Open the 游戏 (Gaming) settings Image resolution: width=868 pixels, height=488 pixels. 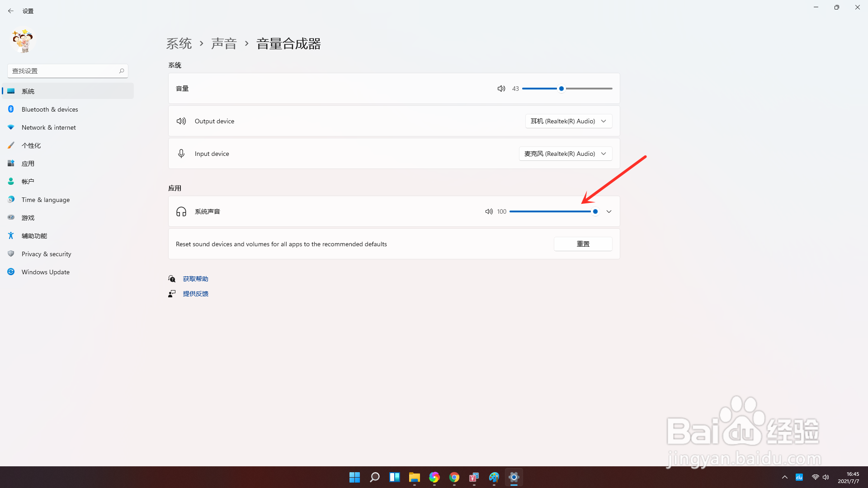coord(28,217)
